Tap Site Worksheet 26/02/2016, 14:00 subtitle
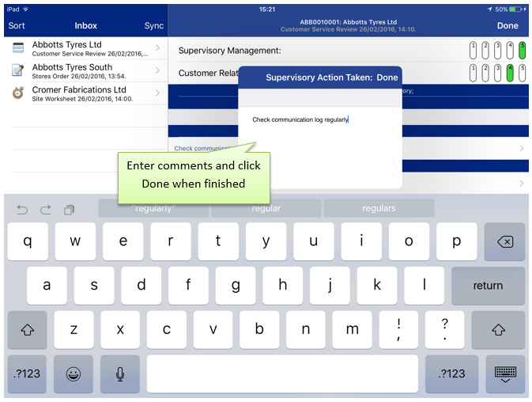Viewport: 532px width, 402px height. (x=82, y=99)
